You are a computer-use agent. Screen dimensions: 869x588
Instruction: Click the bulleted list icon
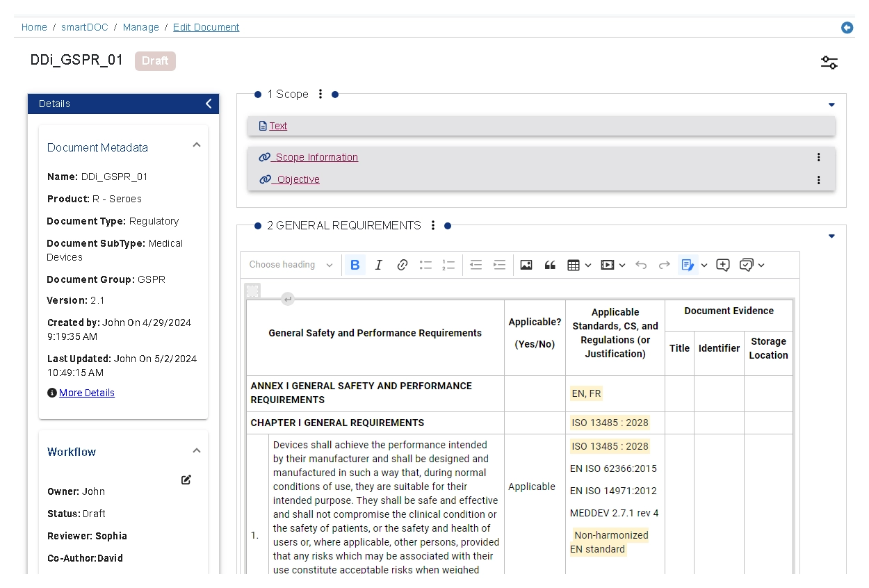425,265
